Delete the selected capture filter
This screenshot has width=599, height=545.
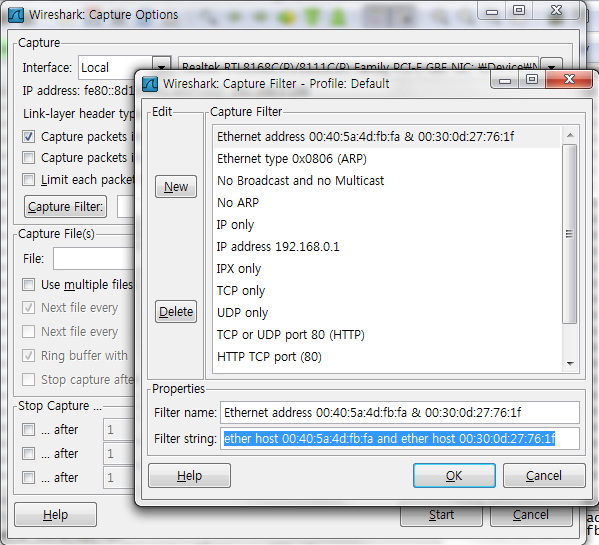176,312
